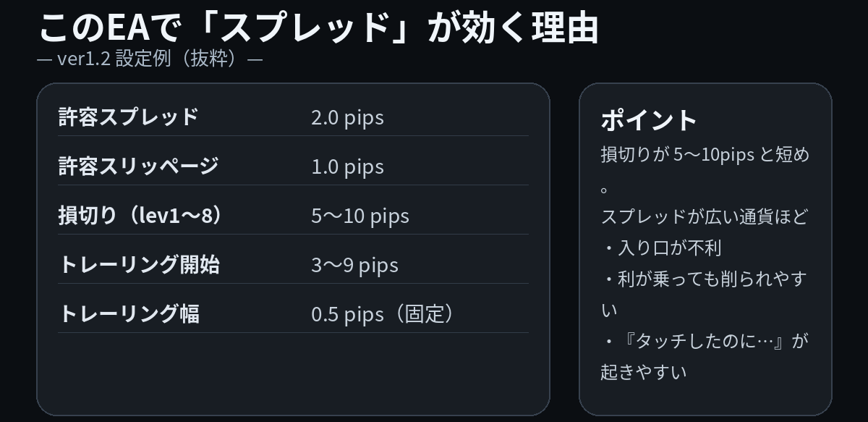The width and height of the screenshot is (868, 422).
Task: Click the '2.0 pips' value
Action: coord(347,117)
